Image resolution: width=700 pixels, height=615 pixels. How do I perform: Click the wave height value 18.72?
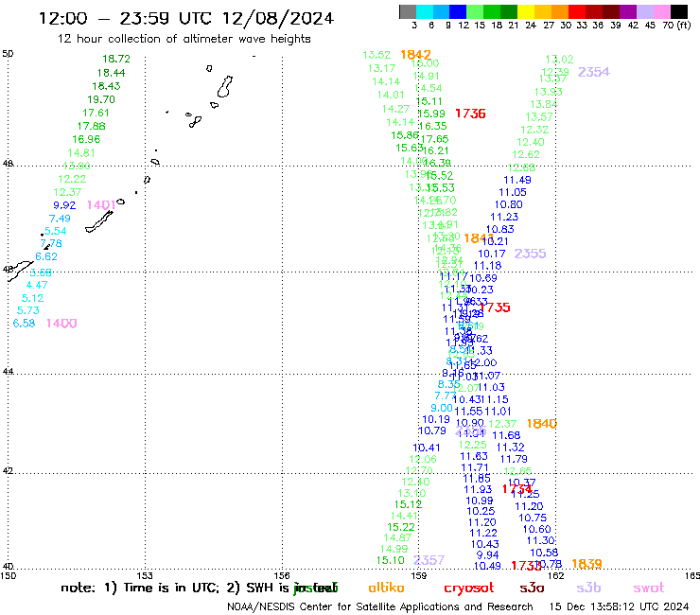[x=116, y=59]
